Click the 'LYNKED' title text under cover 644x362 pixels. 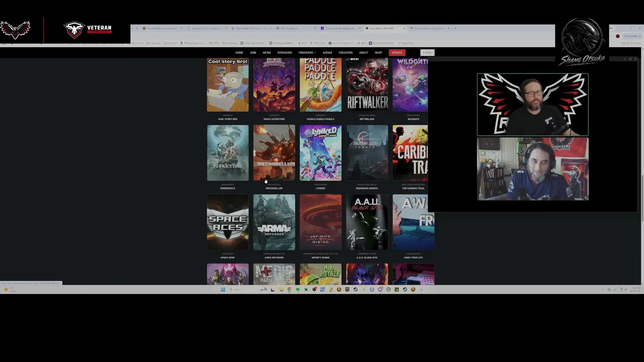click(320, 189)
